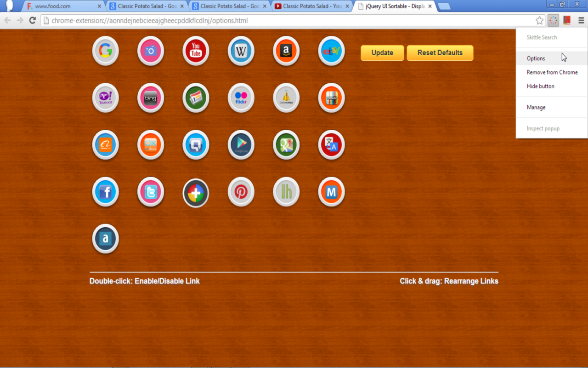
Task: Switch to the jQuery UI Sortable tab
Action: 393,6
